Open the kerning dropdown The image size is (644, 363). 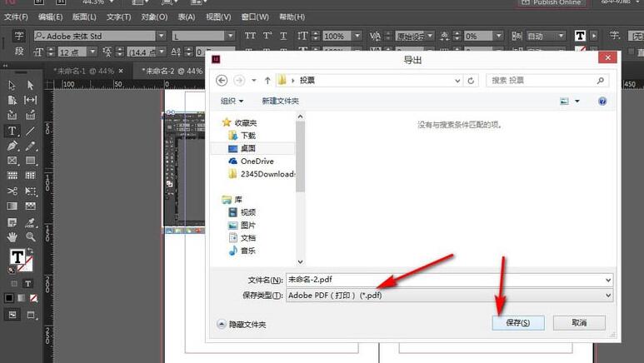point(430,36)
